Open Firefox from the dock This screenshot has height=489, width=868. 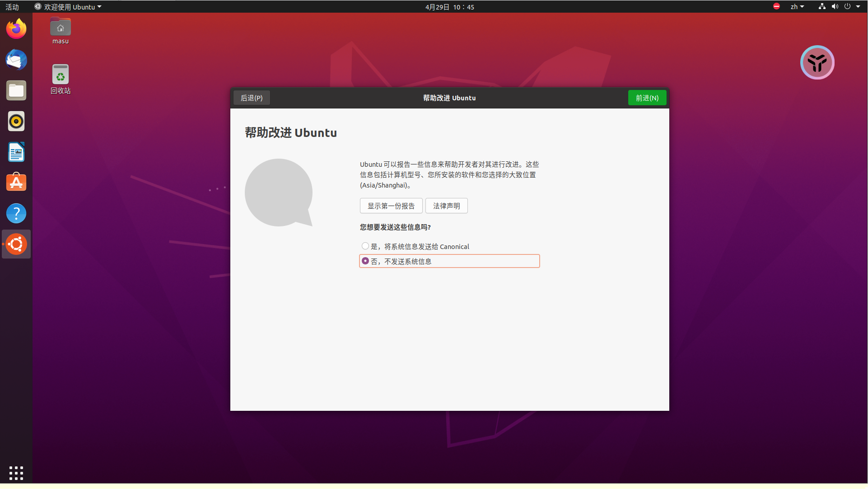pyautogui.click(x=16, y=29)
